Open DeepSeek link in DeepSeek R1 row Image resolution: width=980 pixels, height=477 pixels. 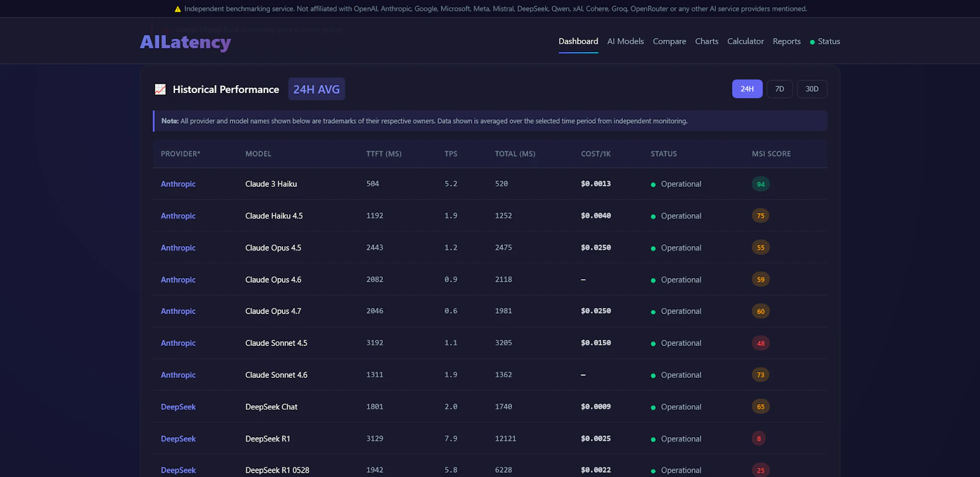click(178, 438)
